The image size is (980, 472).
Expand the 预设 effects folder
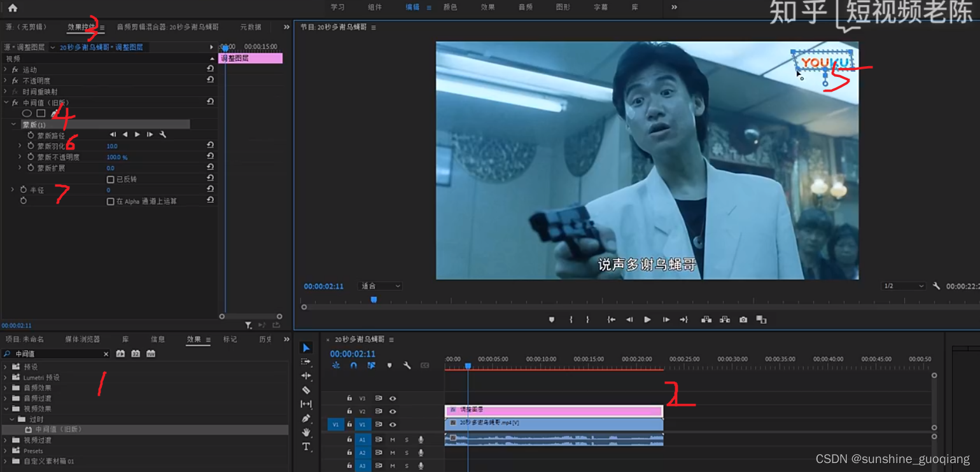[x=6, y=367]
